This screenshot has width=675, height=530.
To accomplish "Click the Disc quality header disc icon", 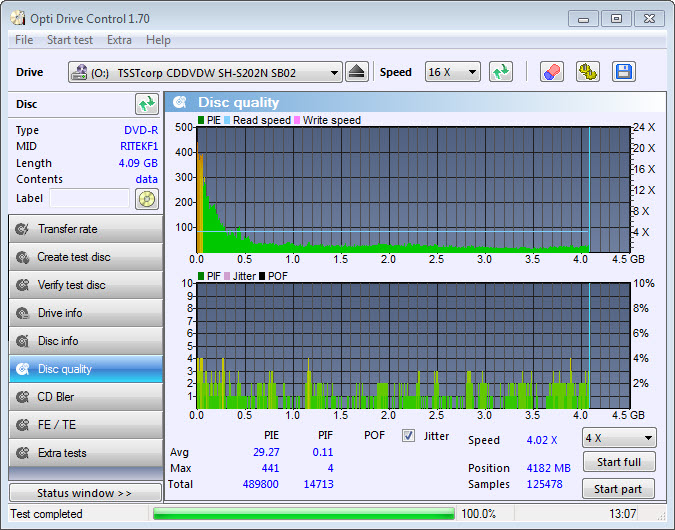I will (x=180, y=102).
